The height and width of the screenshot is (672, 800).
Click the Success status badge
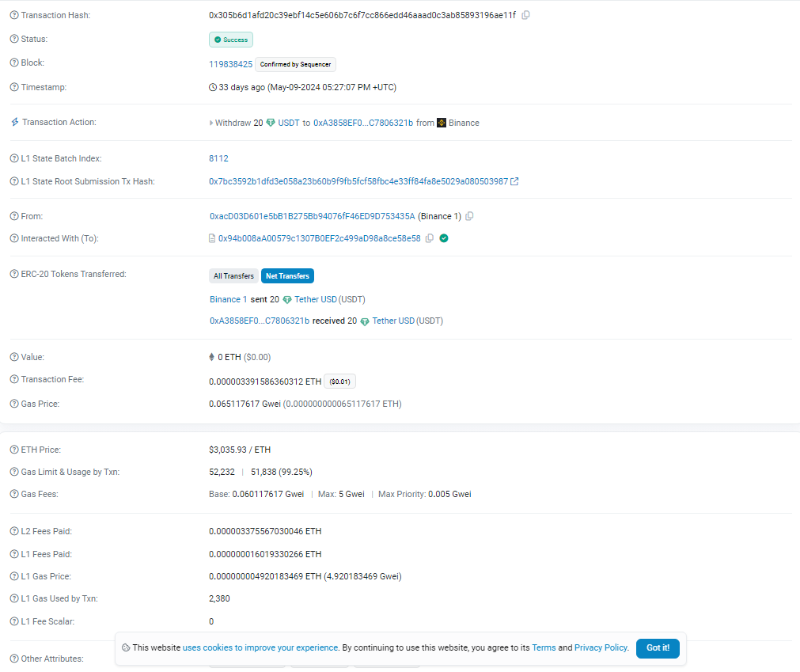click(231, 40)
